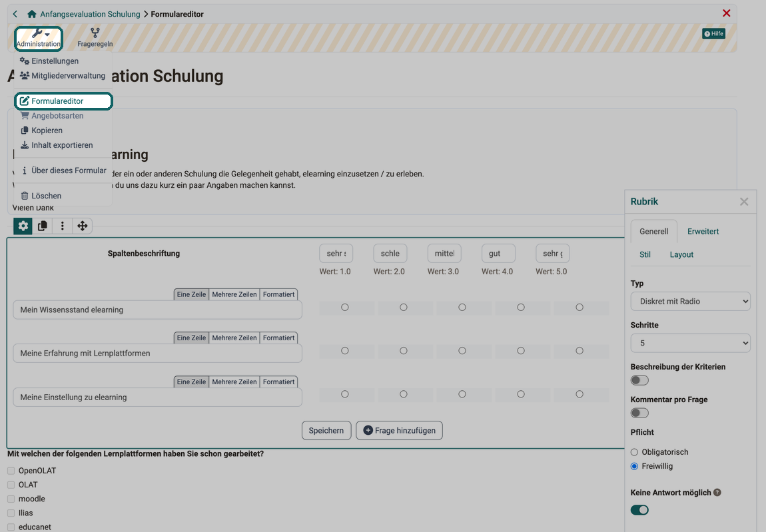Open the Administration dropdown menu
Image resolution: width=766 pixels, height=532 pixels.
pos(38,38)
